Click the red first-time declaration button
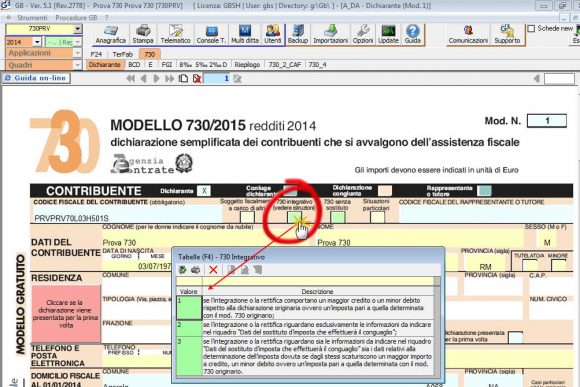 (x=66, y=314)
